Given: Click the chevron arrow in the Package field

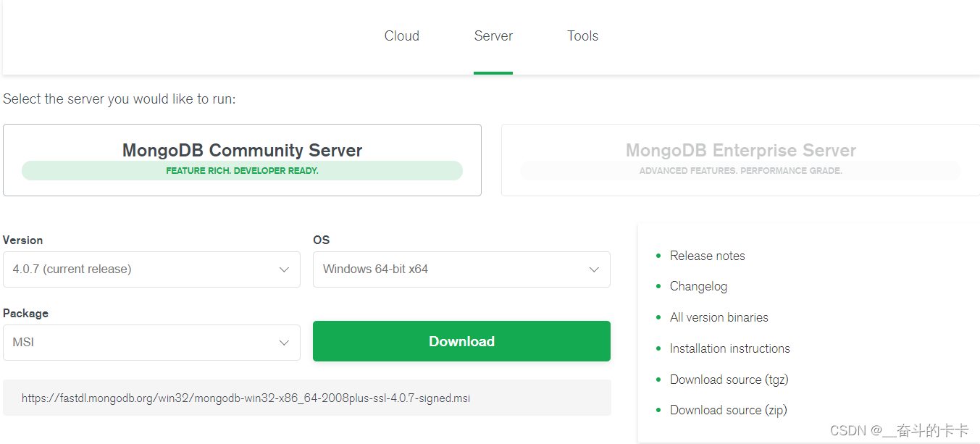Looking at the screenshot, I should tap(284, 343).
